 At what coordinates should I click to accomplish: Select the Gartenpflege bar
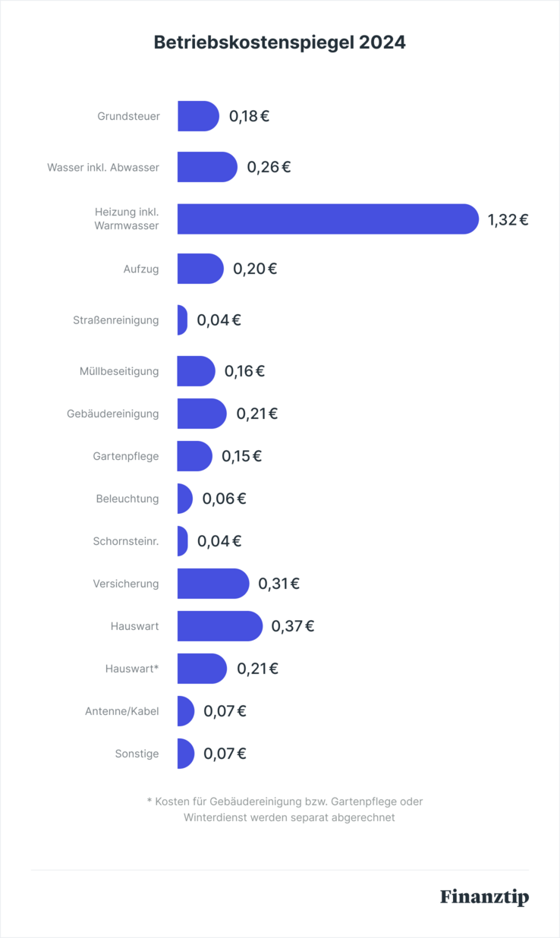(x=194, y=456)
